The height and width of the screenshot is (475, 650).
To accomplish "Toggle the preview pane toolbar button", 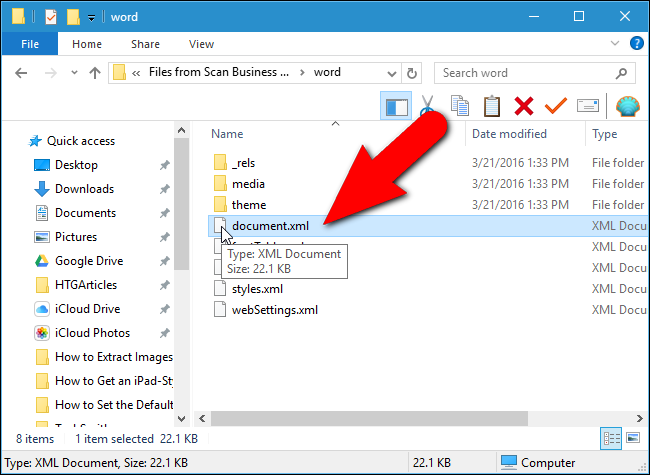I will click(x=397, y=106).
